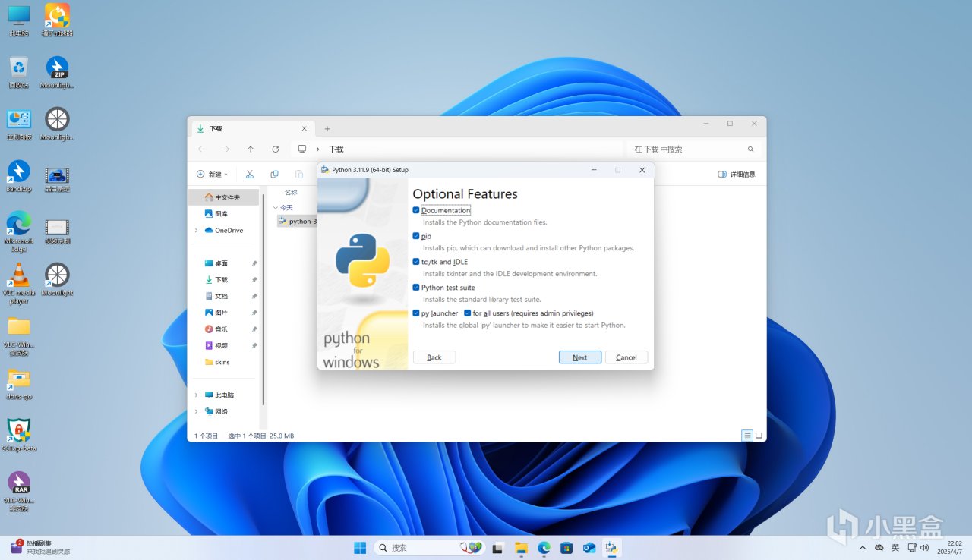Collapse the 今天 group in file list
972x560 pixels.
coord(276,208)
